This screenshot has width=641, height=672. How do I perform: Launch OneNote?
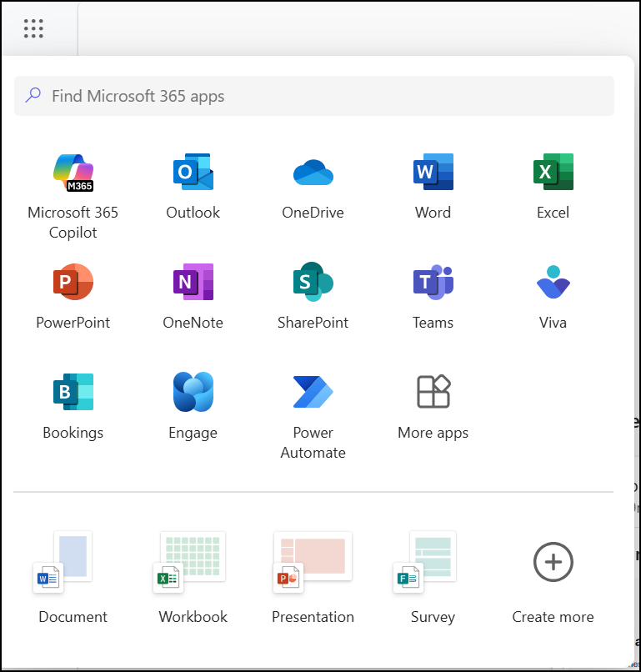click(x=193, y=294)
